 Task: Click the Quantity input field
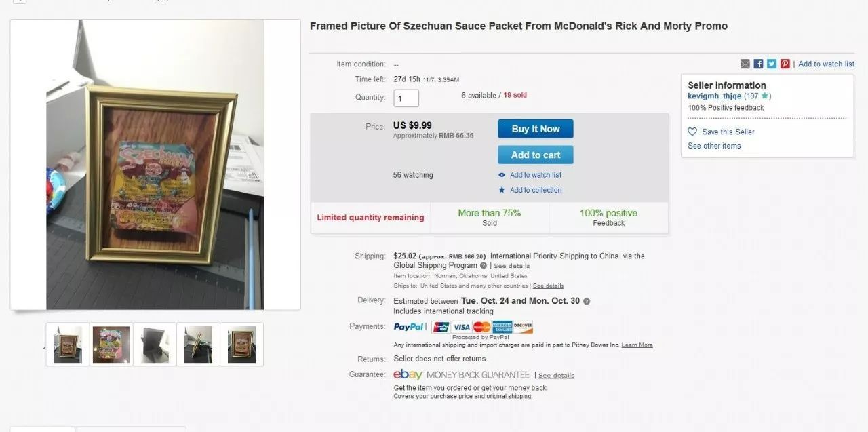coord(406,98)
